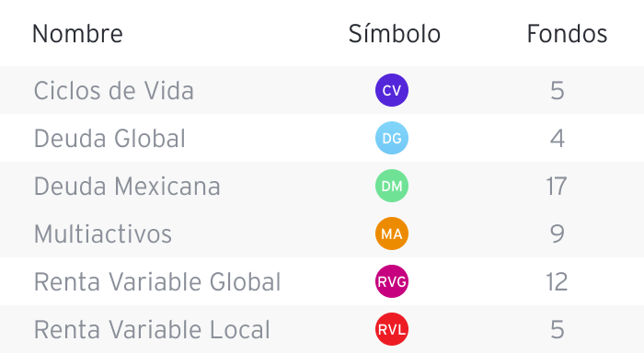
Task: Click the 4 funds count for Deuda Global
Action: coord(558,139)
